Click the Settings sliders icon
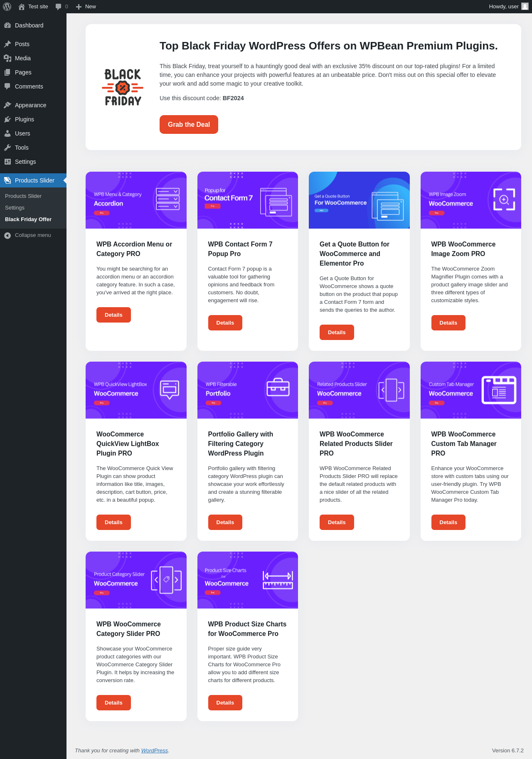 7,162
